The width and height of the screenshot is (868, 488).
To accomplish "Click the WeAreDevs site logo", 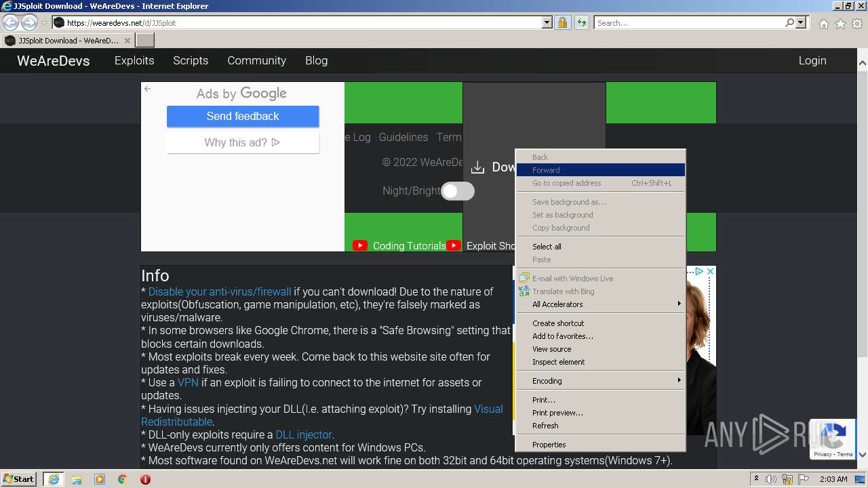I will (x=53, y=61).
